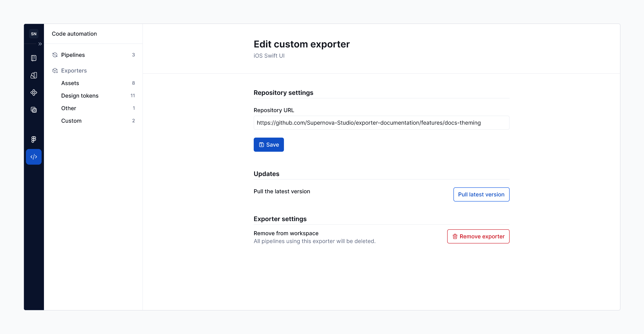
Task: Select the Other exporters category
Action: click(68, 108)
